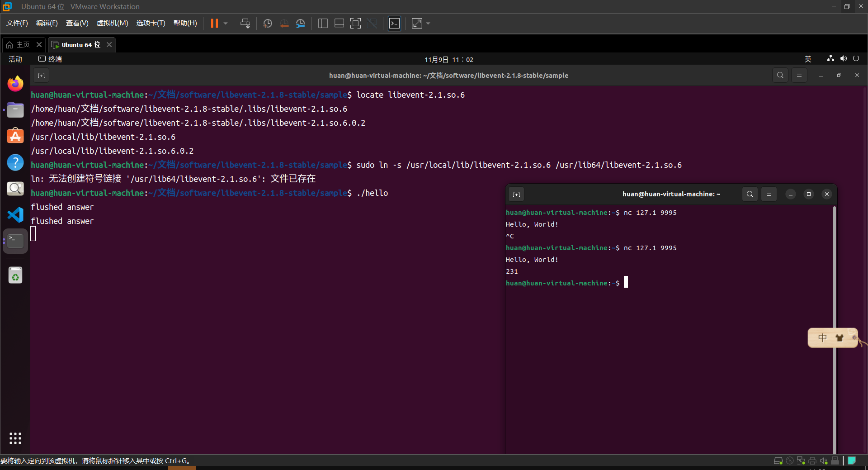The image size is (868, 470).
Task: Expand the stretch guest display dropdown
Action: pyautogui.click(x=428, y=24)
